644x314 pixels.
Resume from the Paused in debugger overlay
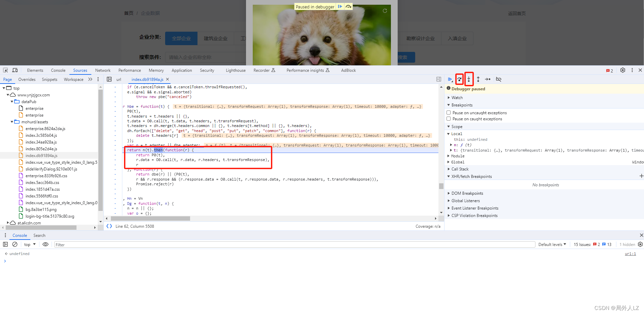point(340,6)
